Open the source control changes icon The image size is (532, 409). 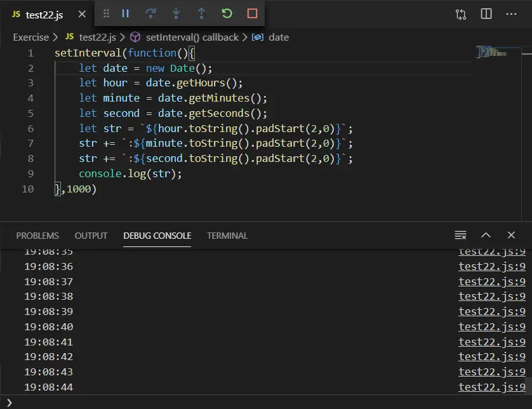point(461,14)
